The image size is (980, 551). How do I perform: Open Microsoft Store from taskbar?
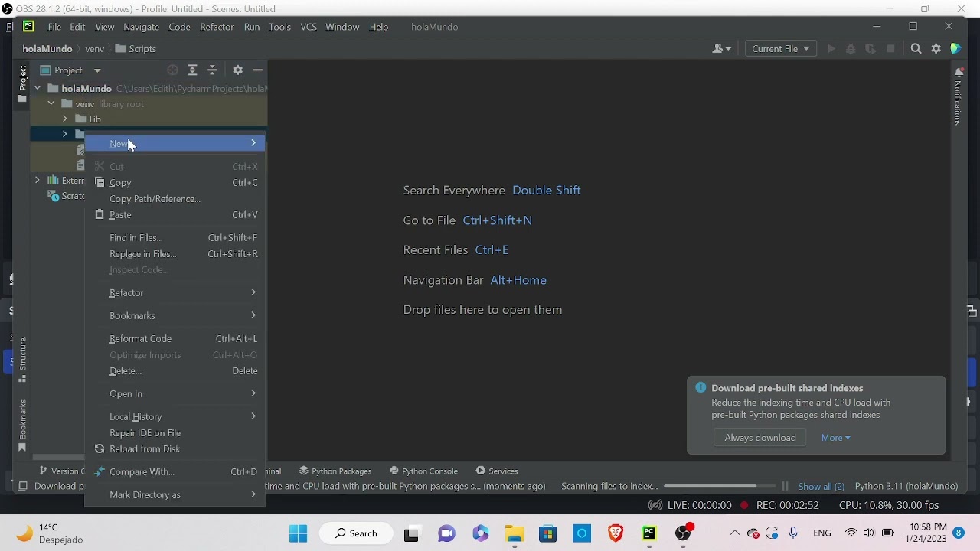coord(548,533)
